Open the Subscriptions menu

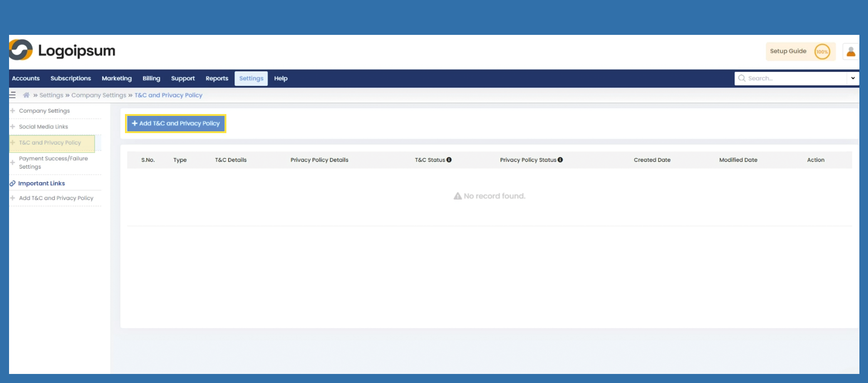point(71,78)
